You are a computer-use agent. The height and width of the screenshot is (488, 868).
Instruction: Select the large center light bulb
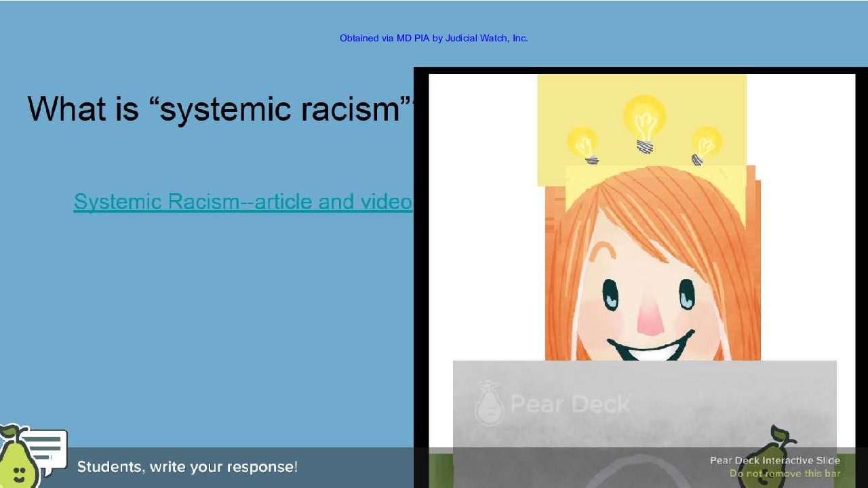coord(644,122)
